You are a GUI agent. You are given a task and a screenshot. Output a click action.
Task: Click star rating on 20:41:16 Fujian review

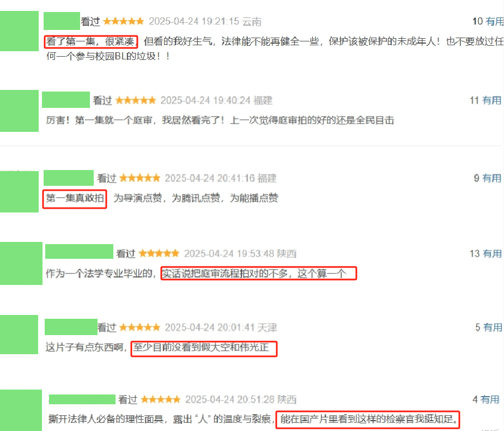pos(140,178)
